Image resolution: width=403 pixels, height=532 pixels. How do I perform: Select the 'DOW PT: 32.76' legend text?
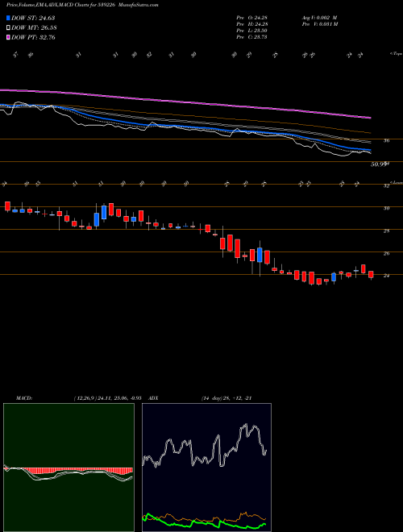pyautogui.click(x=33, y=37)
